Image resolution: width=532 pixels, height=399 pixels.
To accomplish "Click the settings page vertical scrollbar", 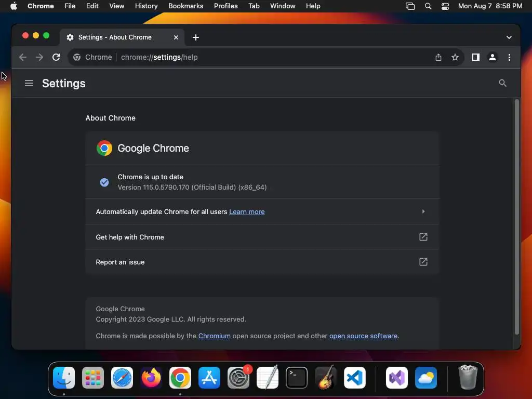I will (517, 217).
